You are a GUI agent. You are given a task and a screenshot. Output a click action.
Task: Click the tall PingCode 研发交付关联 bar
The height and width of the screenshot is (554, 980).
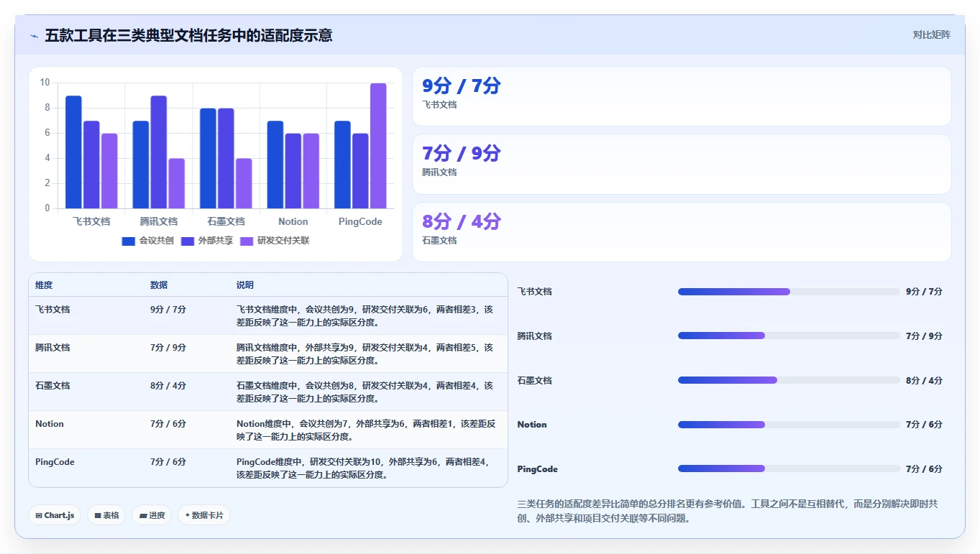378,146
